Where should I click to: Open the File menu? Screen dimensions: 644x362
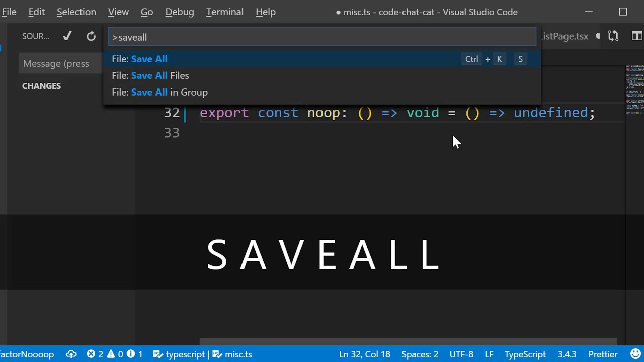click(x=9, y=12)
